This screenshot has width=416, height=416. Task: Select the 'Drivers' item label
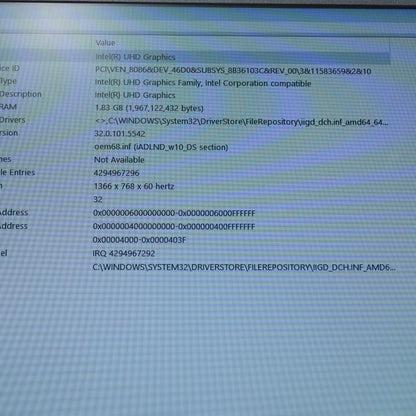point(13,120)
